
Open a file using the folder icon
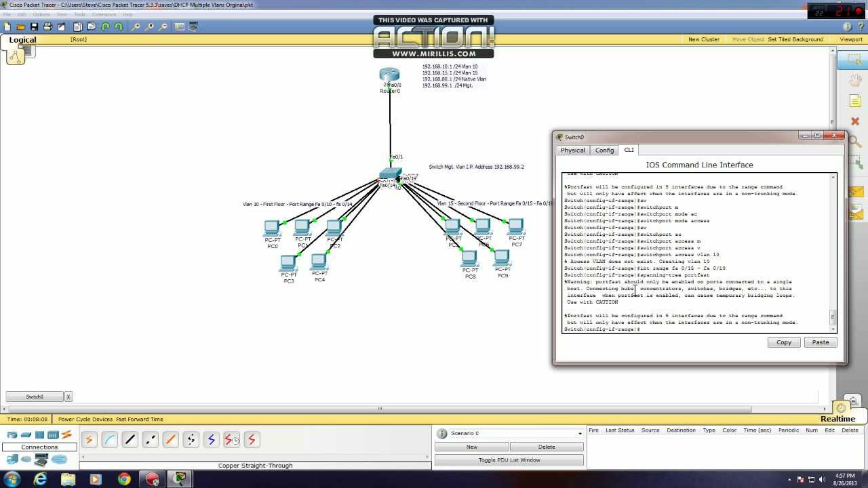[x=21, y=26]
